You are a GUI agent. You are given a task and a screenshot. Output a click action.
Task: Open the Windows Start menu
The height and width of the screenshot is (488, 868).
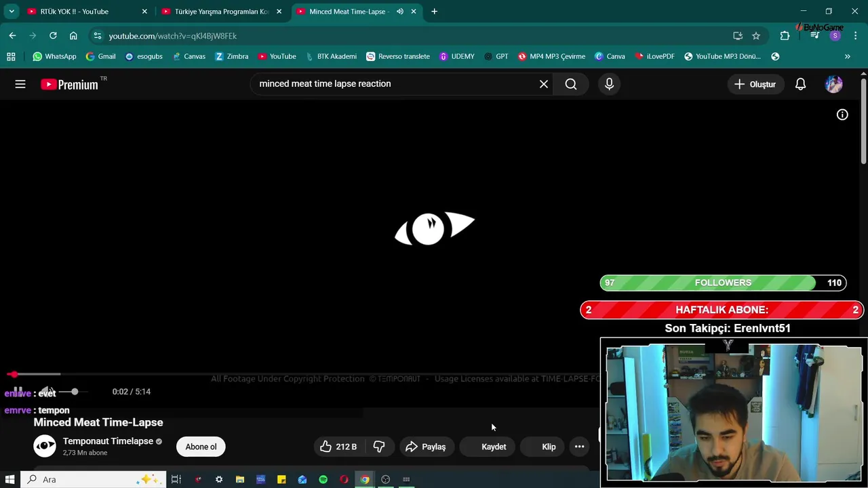9,479
